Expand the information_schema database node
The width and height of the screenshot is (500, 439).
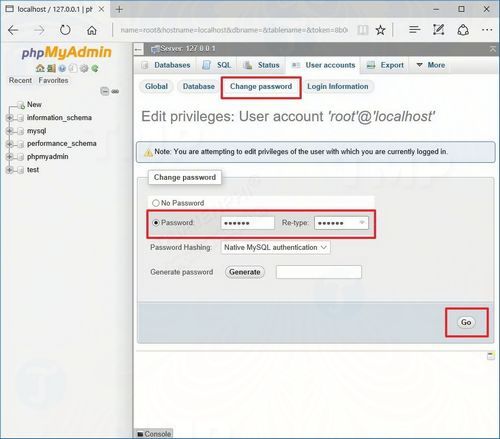tap(9, 118)
